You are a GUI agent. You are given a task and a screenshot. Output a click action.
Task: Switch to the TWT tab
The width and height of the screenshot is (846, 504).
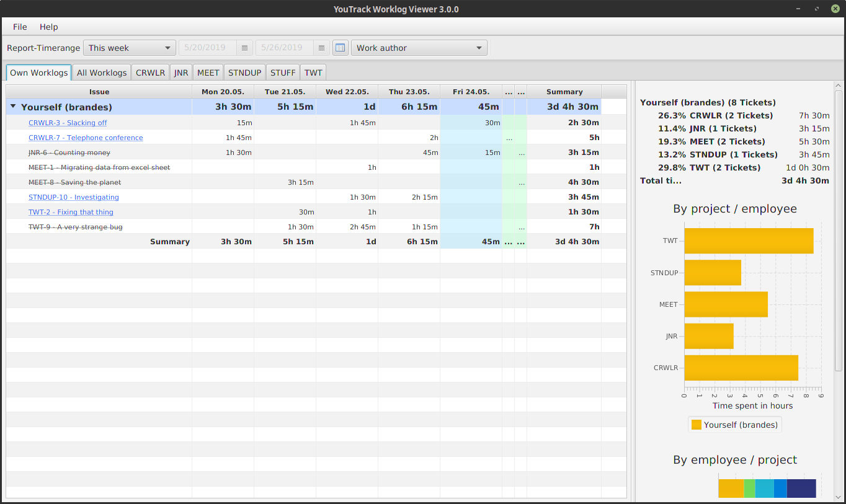(x=314, y=73)
